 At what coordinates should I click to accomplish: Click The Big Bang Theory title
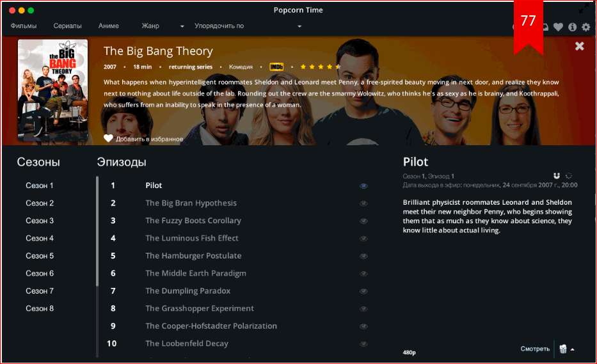tap(158, 51)
